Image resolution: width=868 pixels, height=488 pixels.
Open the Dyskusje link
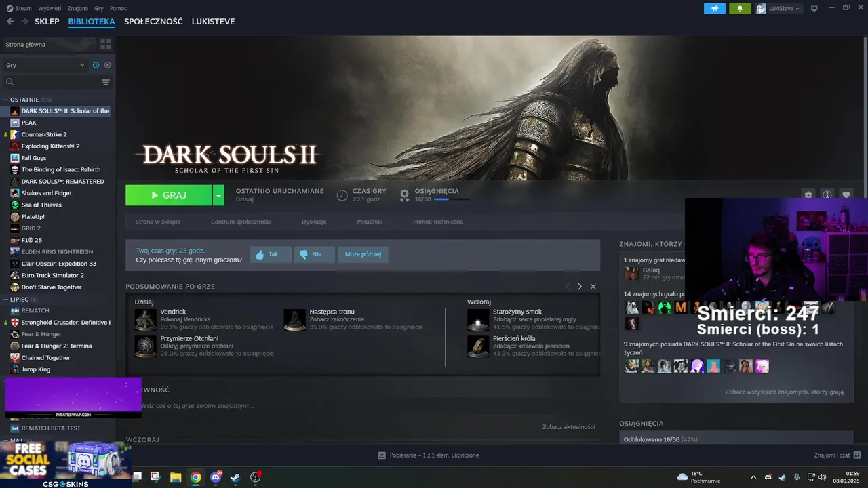click(314, 222)
